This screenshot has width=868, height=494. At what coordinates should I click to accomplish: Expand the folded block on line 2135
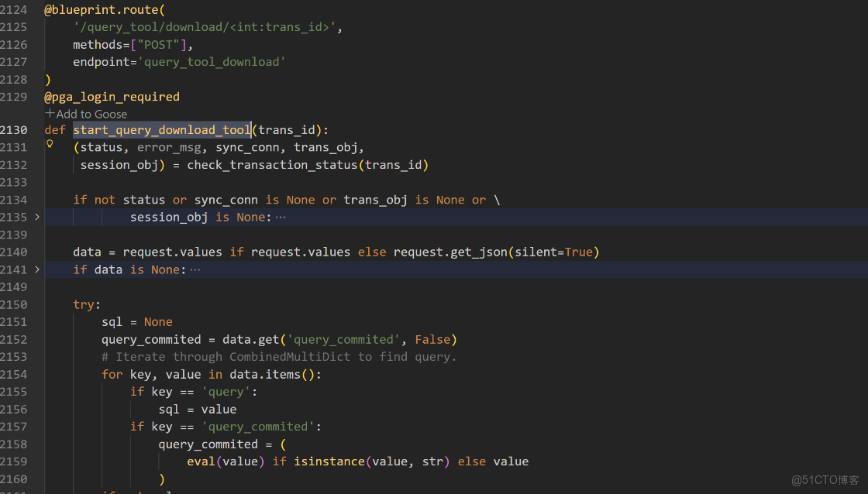pos(36,217)
